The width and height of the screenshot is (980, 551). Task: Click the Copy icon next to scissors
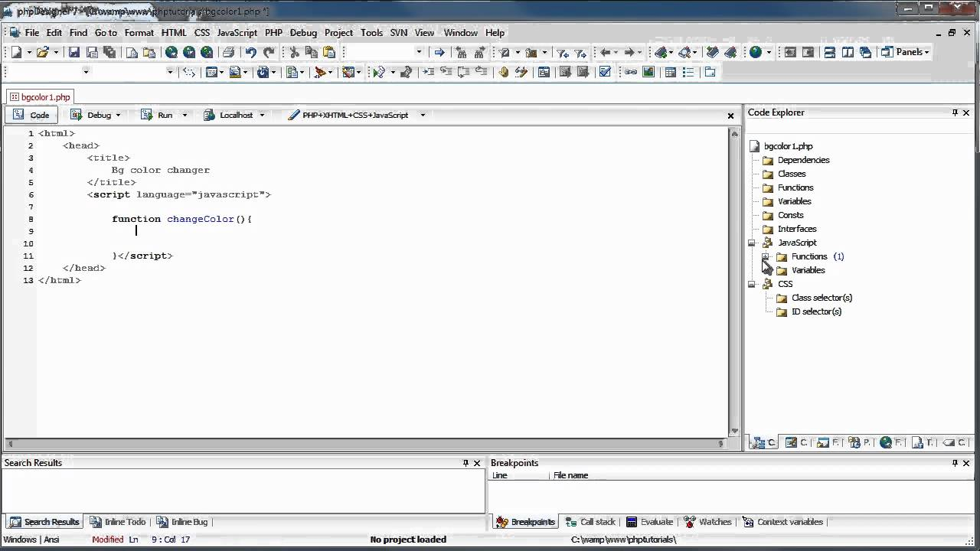[x=312, y=52]
